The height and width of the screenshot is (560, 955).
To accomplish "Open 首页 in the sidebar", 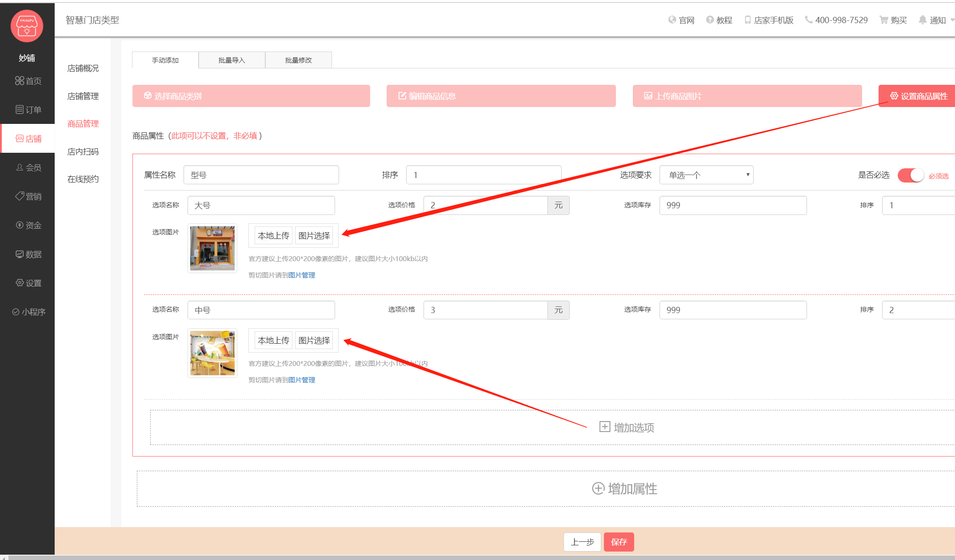I will (28, 81).
